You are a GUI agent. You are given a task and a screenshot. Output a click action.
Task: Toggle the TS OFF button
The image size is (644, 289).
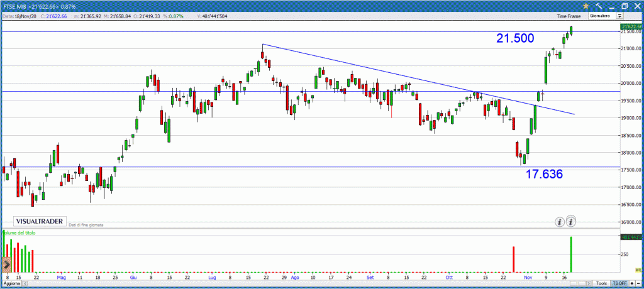click(619, 284)
